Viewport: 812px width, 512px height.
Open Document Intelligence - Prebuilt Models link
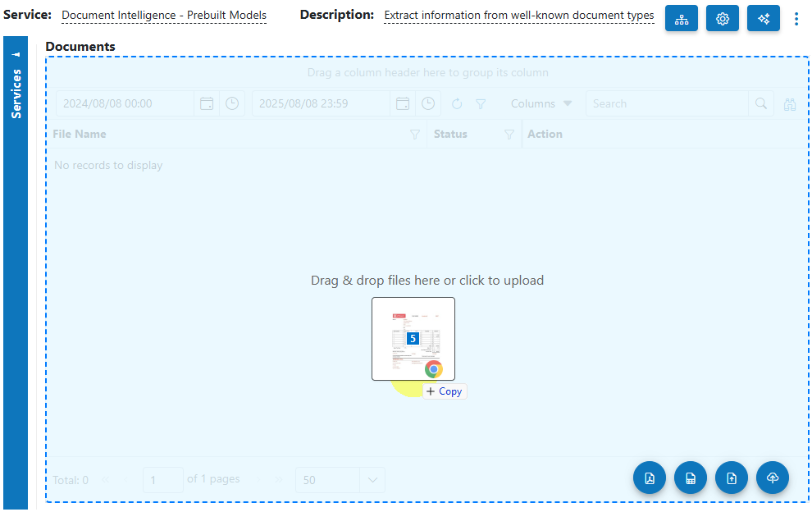163,15
